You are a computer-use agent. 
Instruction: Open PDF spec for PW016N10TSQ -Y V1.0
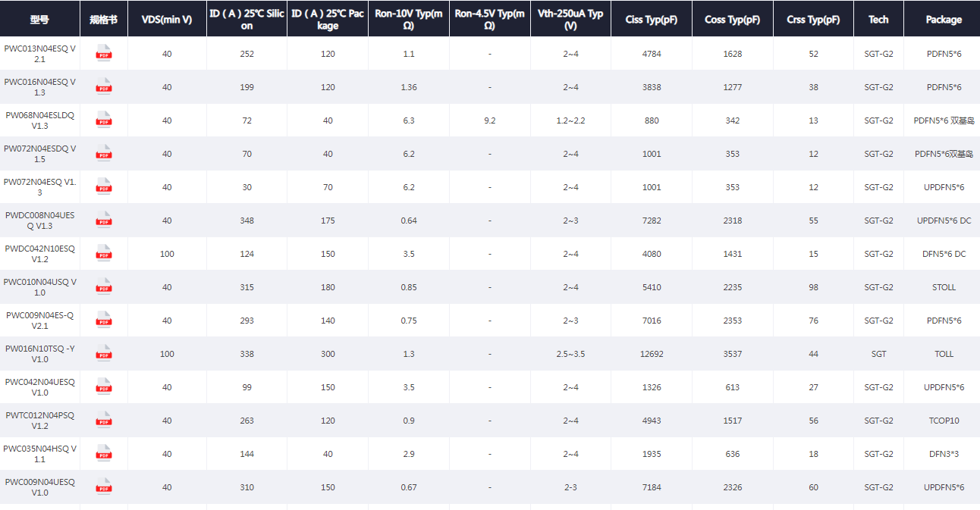coord(104,353)
